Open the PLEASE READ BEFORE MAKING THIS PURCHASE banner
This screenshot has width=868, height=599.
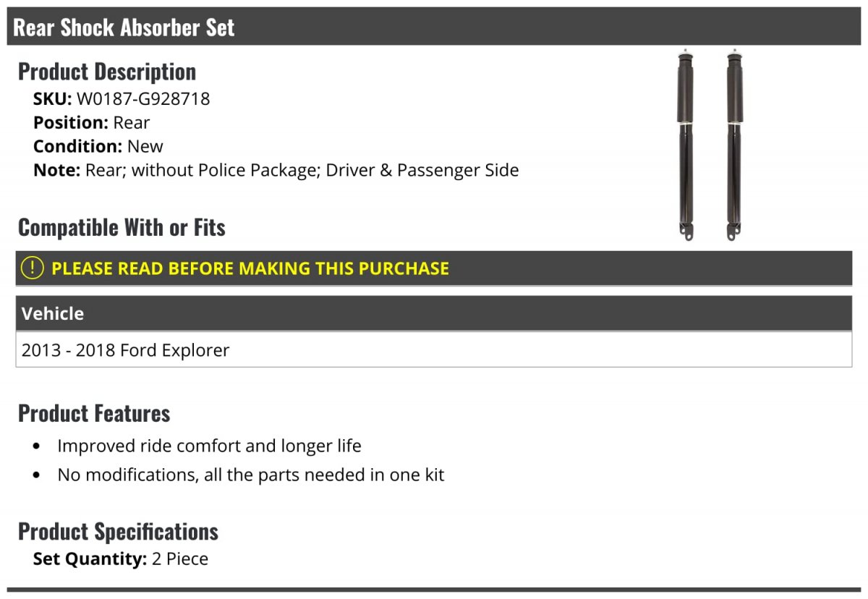(434, 268)
